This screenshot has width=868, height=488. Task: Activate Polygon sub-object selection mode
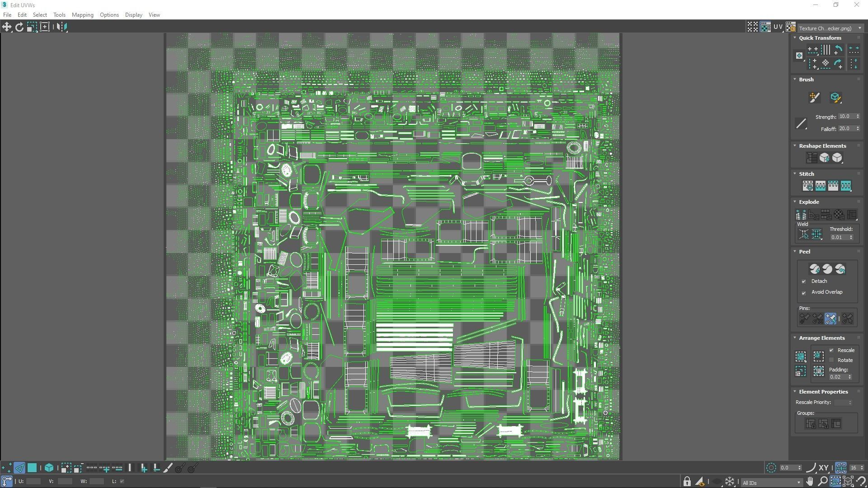32,468
